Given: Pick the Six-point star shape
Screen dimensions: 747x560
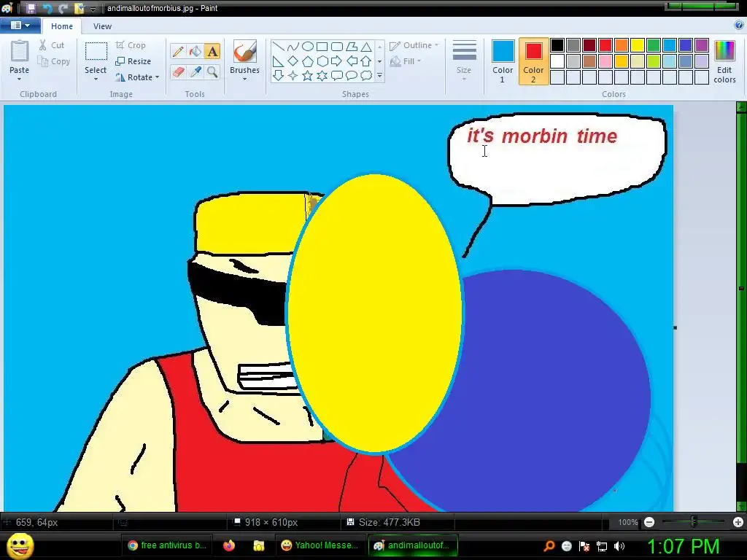Looking at the screenshot, I should pyautogui.click(x=322, y=75).
